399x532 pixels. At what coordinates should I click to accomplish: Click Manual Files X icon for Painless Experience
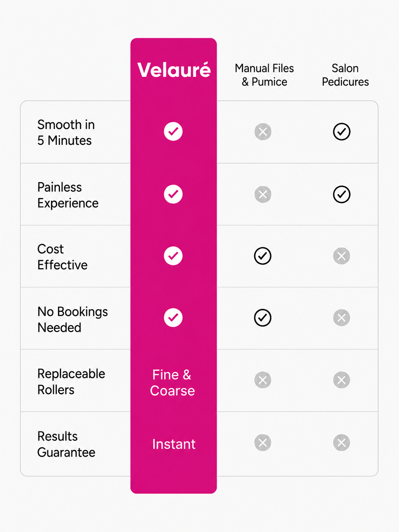[x=263, y=194]
